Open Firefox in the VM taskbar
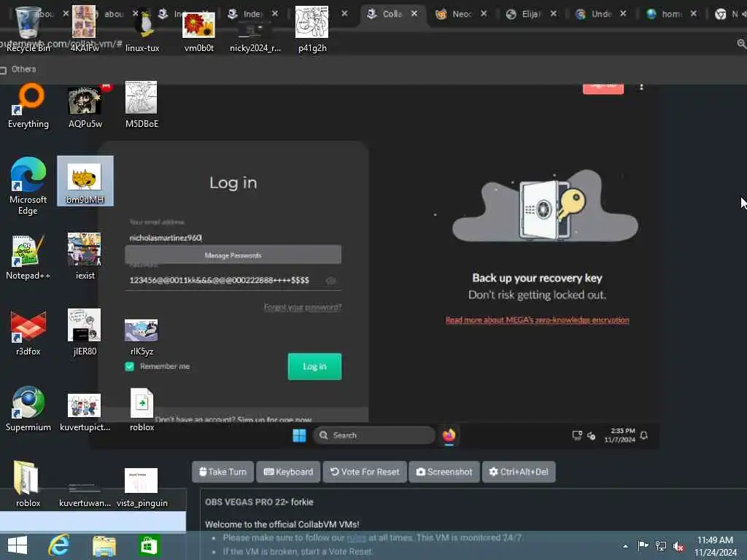The image size is (747, 560). click(x=449, y=435)
